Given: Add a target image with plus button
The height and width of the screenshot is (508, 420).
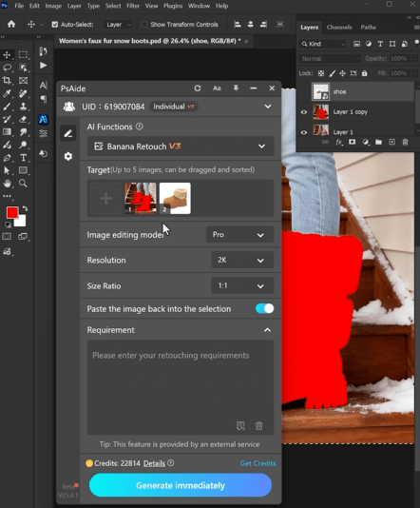Looking at the screenshot, I should click(105, 198).
